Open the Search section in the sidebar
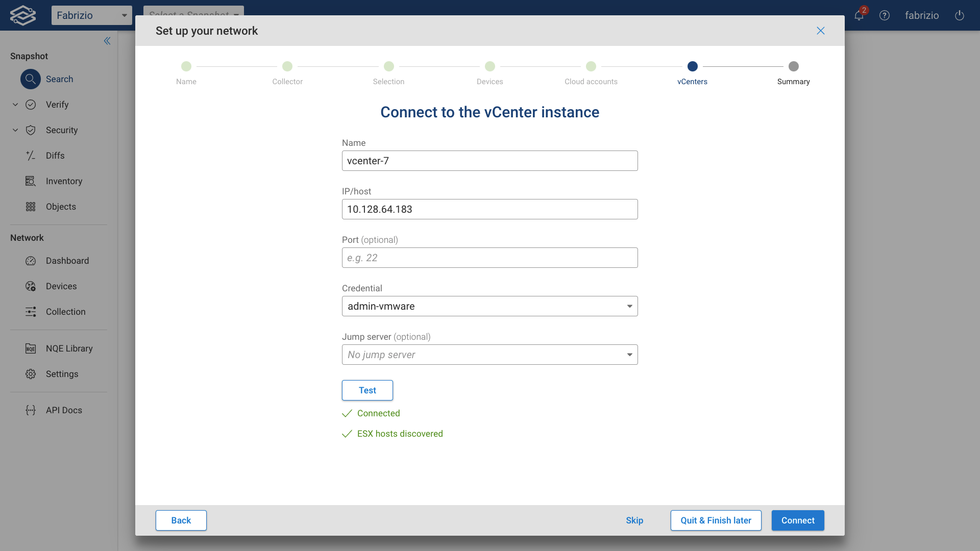This screenshot has width=980, height=551. pos(60,79)
